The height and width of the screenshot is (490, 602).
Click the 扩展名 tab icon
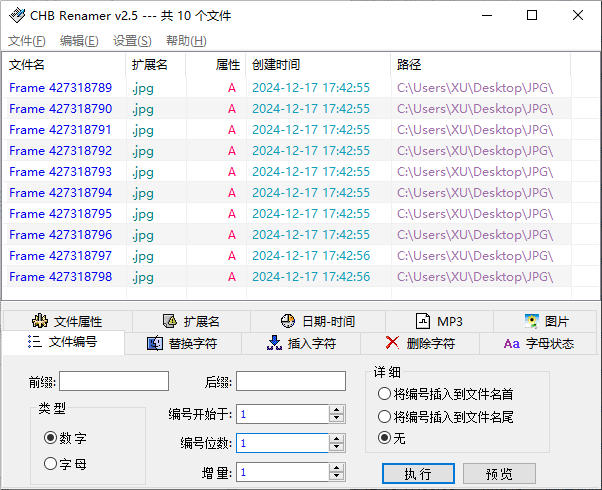click(x=169, y=322)
